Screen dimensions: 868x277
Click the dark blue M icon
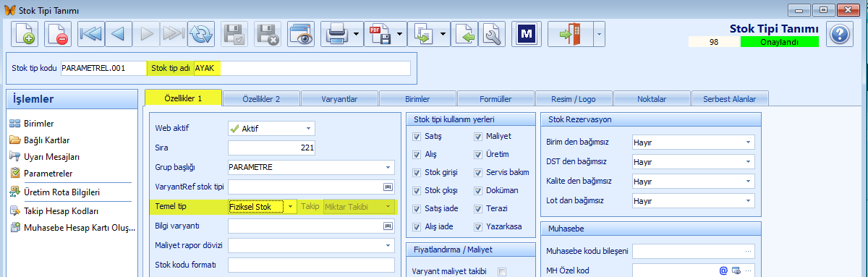[x=526, y=34]
